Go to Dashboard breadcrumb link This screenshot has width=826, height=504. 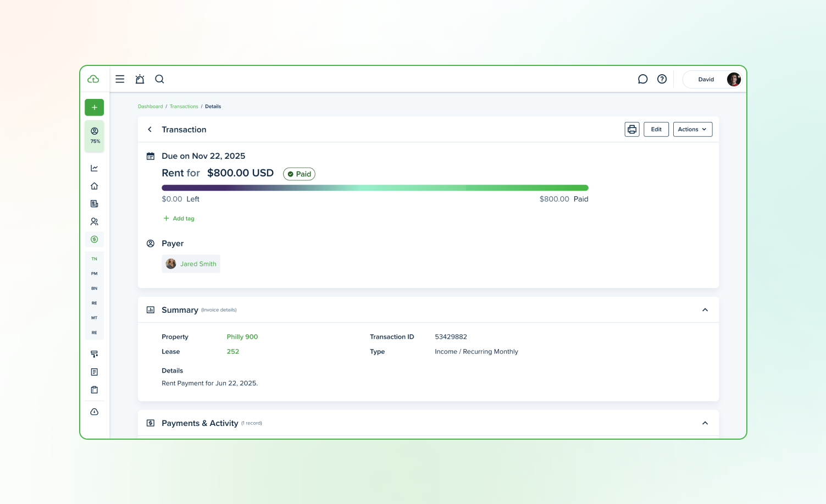tap(150, 107)
